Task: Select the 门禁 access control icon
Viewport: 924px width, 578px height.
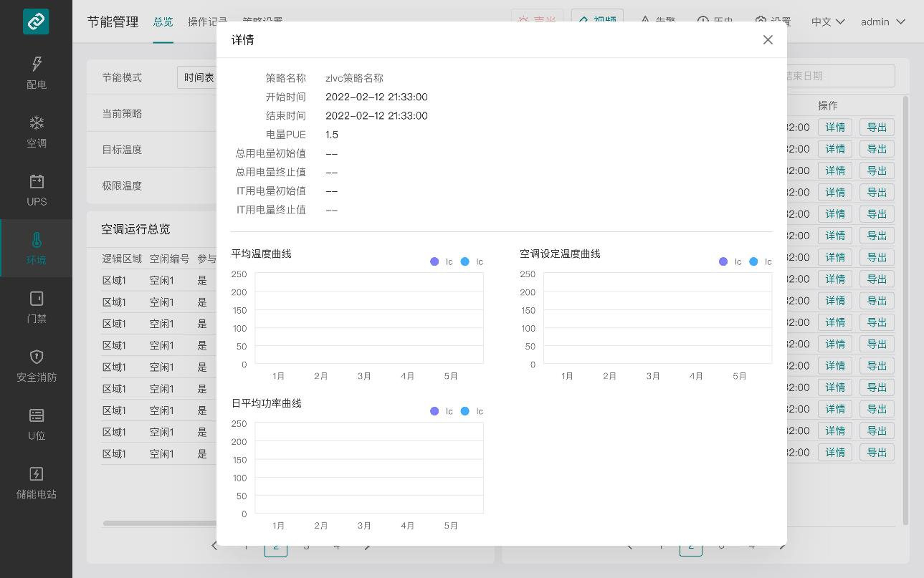Action: (37, 307)
